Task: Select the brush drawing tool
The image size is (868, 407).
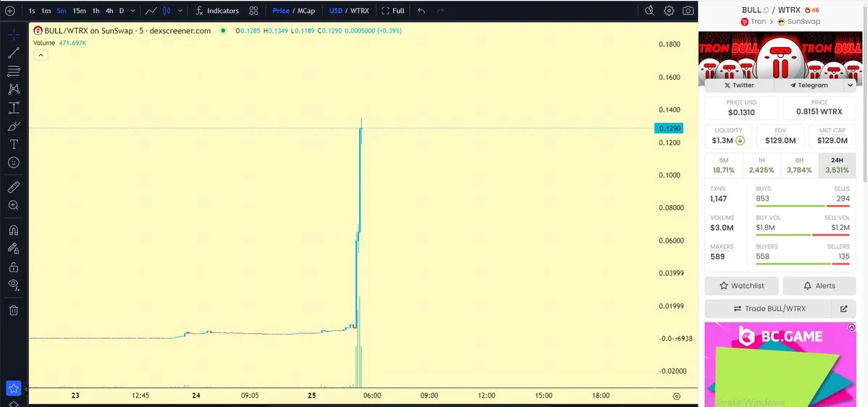Action: click(14, 126)
